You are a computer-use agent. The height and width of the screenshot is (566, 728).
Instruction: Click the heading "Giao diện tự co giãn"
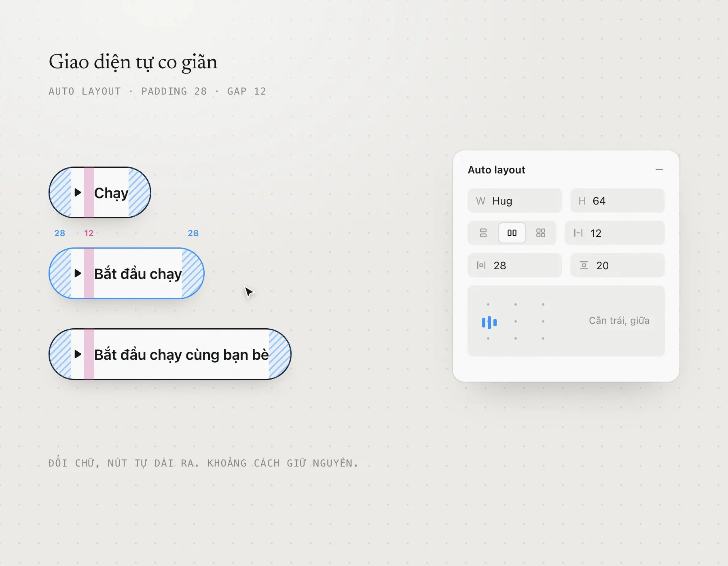pos(133,62)
